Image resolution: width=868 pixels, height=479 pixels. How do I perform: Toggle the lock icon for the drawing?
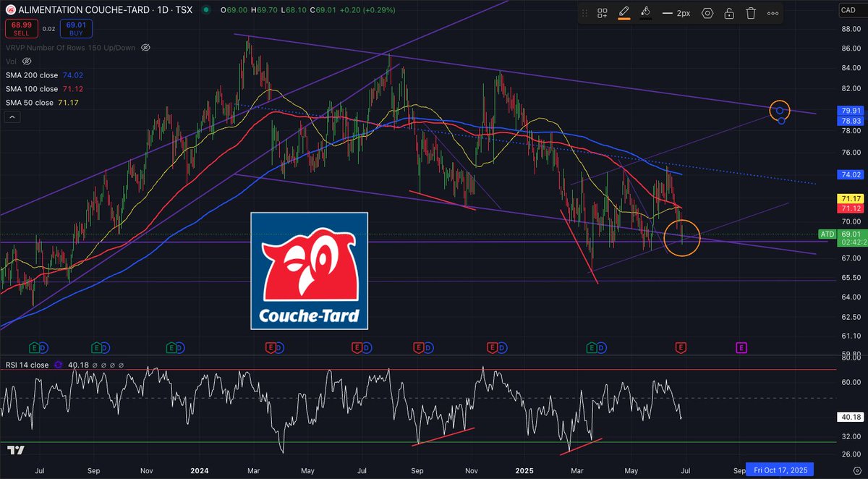(x=729, y=13)
